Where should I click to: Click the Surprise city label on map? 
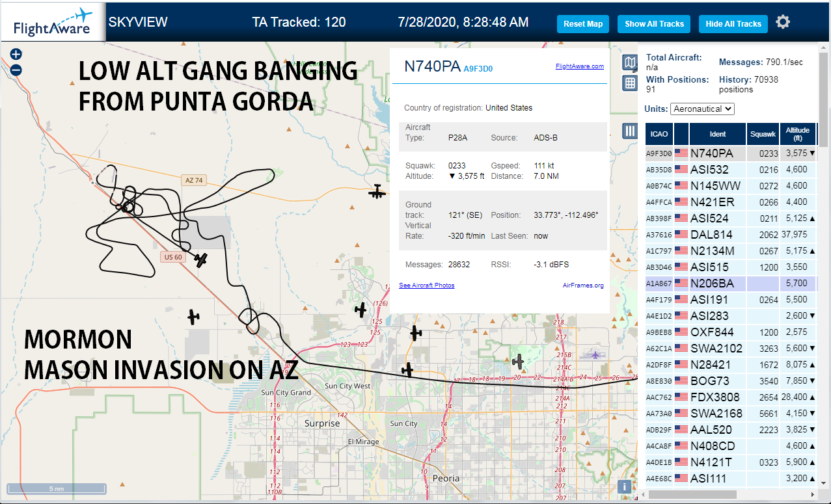[322, 423]
